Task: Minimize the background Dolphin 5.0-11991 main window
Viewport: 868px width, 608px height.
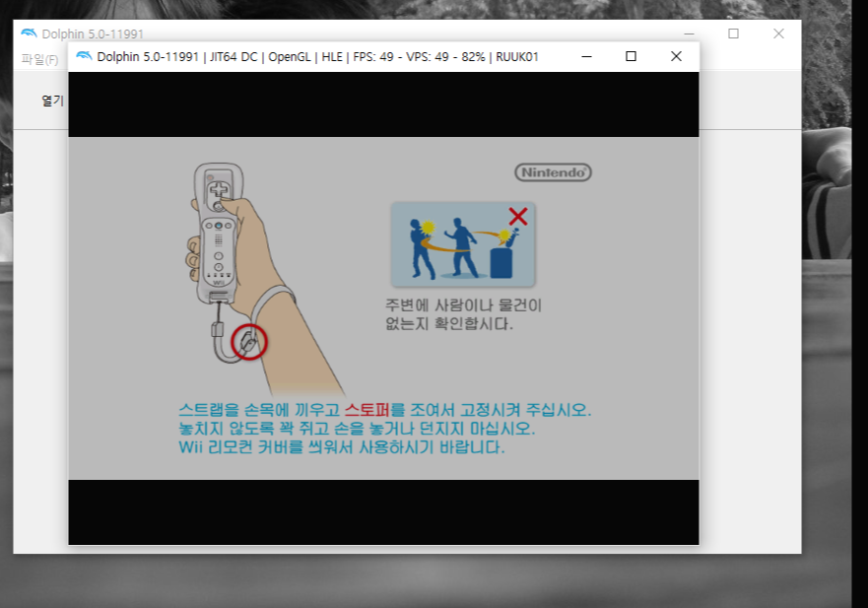Action: [689, 34]
